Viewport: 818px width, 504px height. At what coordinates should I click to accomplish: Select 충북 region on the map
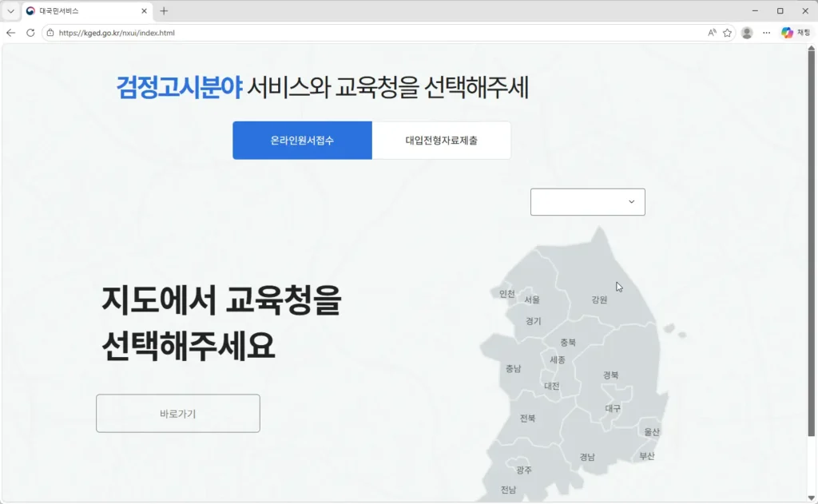568,343
